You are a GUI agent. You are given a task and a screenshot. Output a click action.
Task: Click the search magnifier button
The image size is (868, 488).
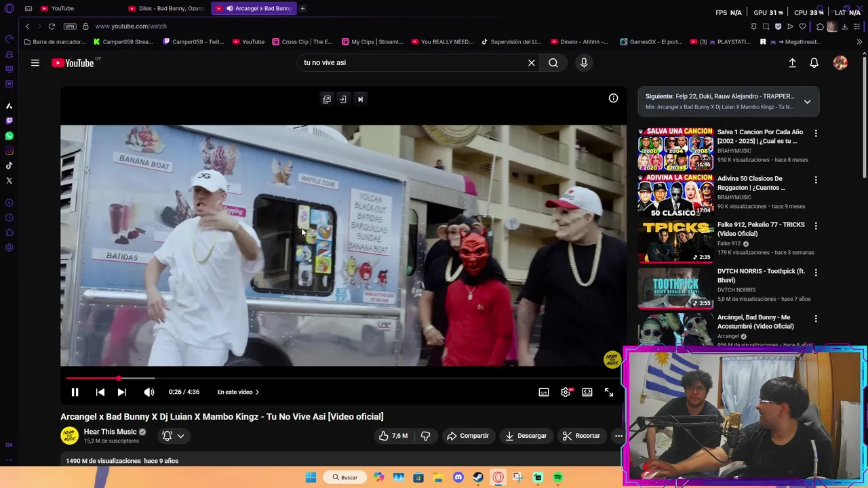click(x=553, y=63)
